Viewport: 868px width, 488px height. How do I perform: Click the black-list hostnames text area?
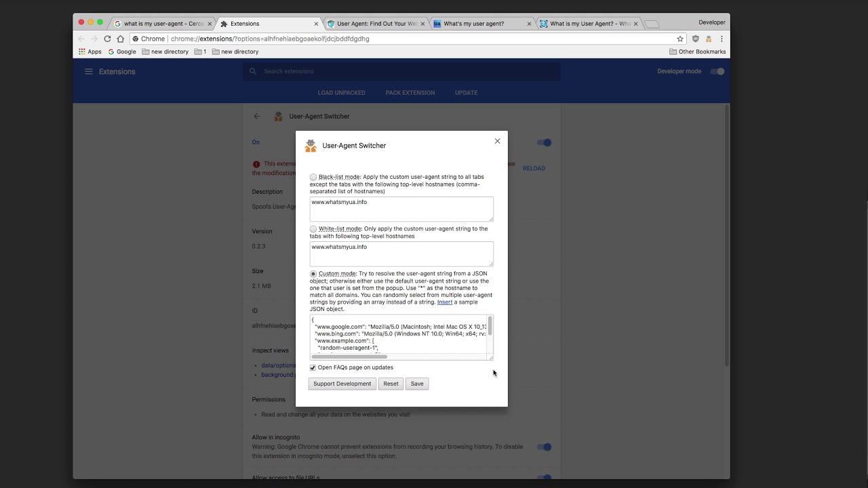pos(401,209)
